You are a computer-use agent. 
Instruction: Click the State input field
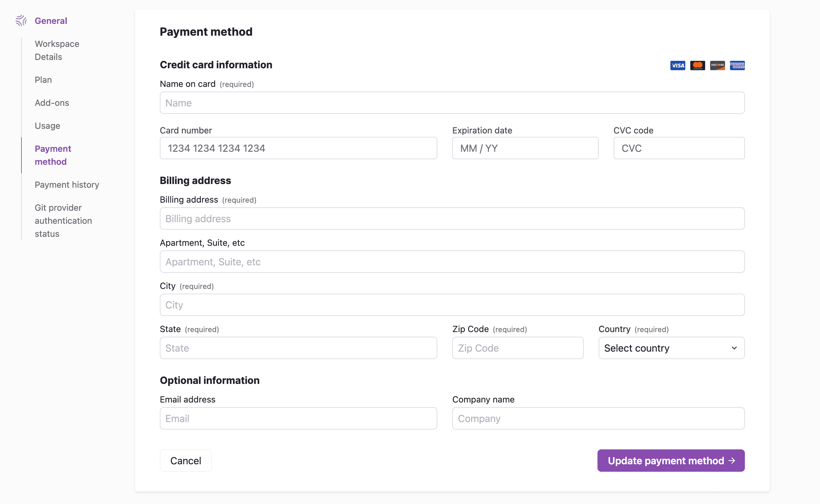click(x=298, y=348)
